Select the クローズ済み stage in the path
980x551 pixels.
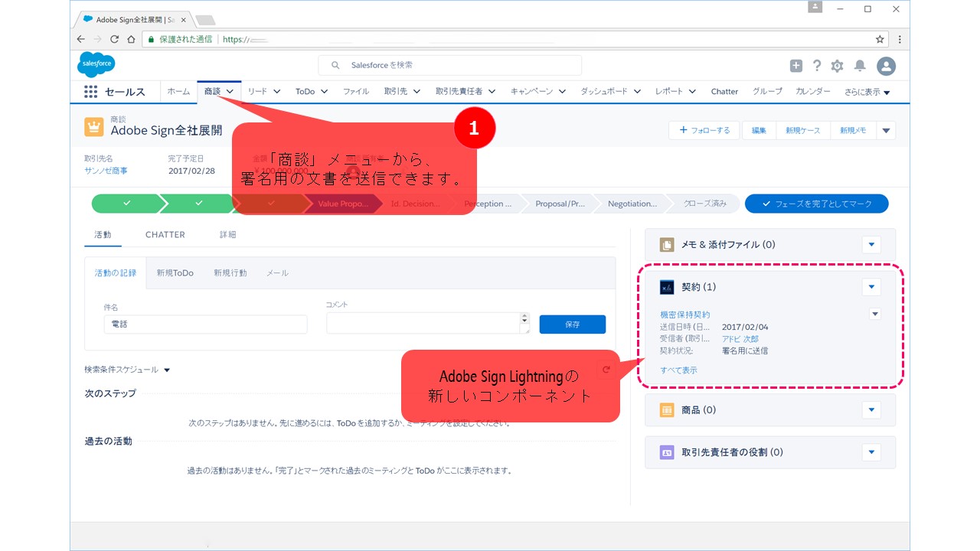pos(706,204)
